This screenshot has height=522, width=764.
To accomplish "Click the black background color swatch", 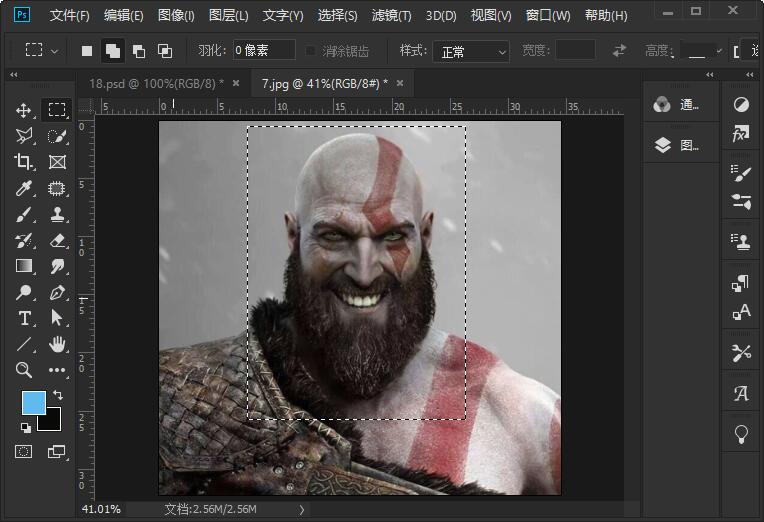I will [x=53, y=422].
